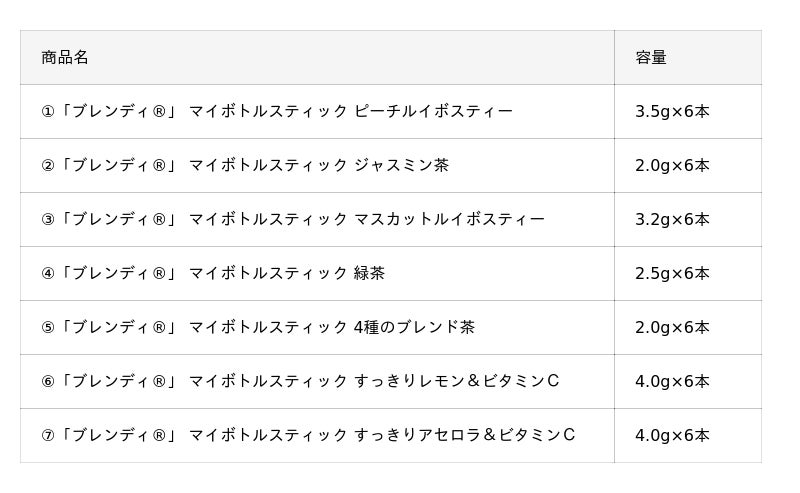Click the capacity cell in the 4種のブレンド茶 row
Viewport: 800px width, 493px height.
coord(672,327)
